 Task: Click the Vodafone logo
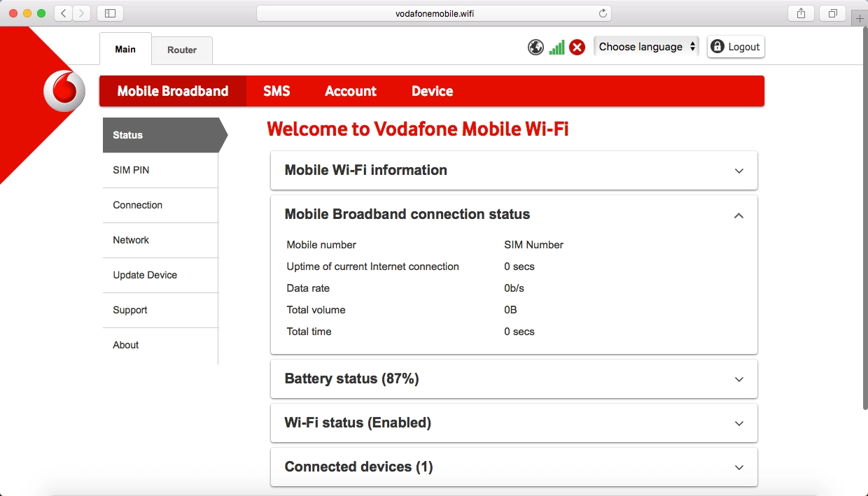click(x=64, y=90)
